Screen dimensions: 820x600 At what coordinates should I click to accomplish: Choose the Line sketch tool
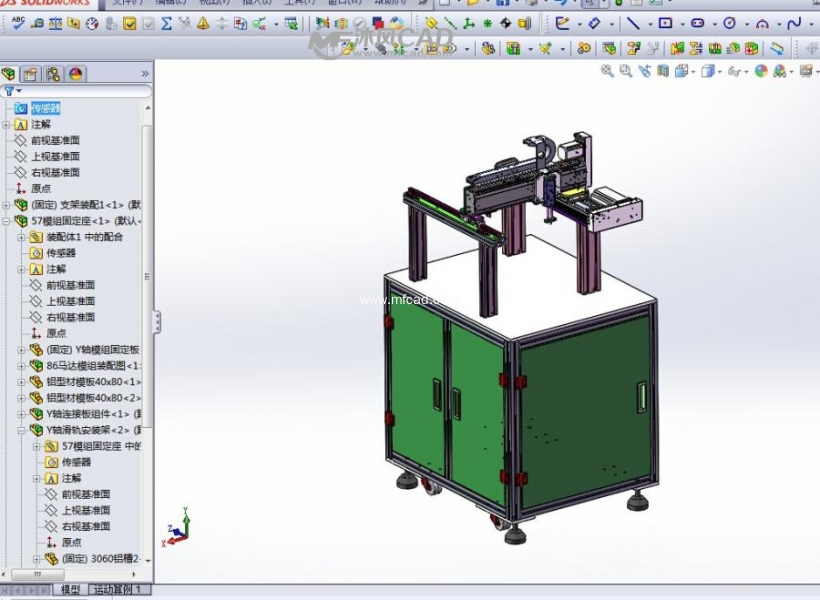point(633,24)
